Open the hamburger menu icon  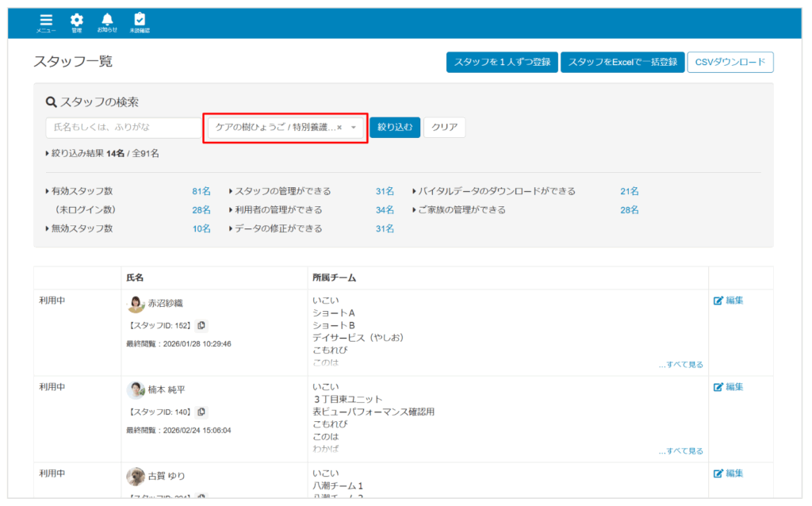click(46, 21)
